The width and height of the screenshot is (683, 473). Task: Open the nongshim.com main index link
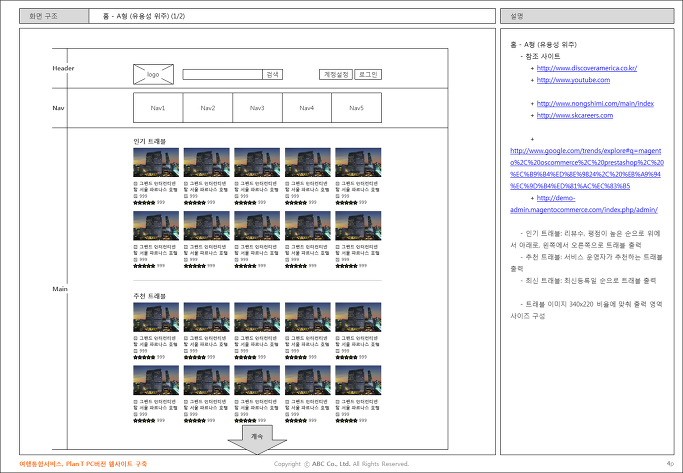(595, 103)
